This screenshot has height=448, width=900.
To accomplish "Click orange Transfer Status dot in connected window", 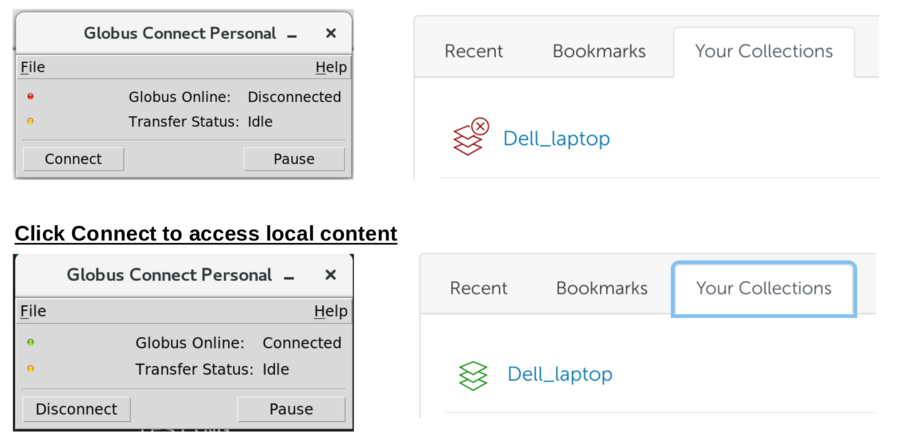I will point(30,369).
